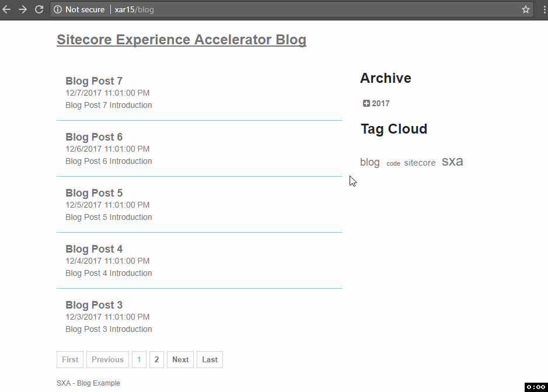
Task: Click the browser back arrow
Action: [6, 9]
